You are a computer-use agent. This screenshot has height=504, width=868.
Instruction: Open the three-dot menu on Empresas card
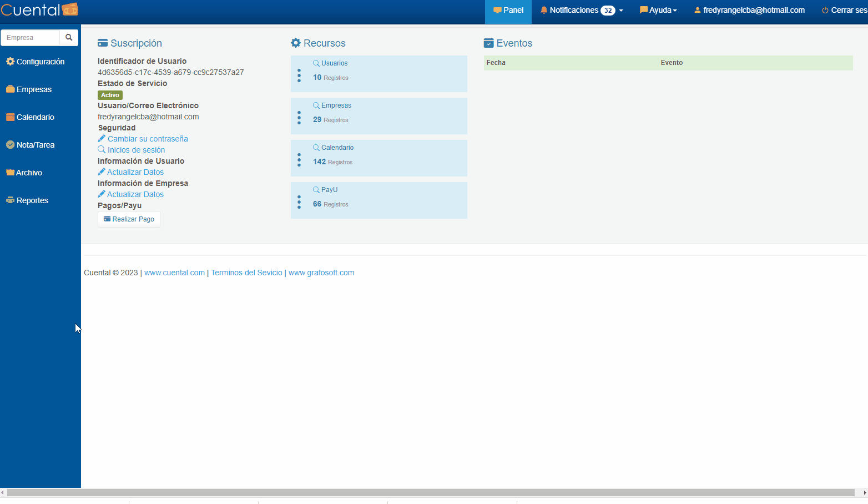point(299,118)
